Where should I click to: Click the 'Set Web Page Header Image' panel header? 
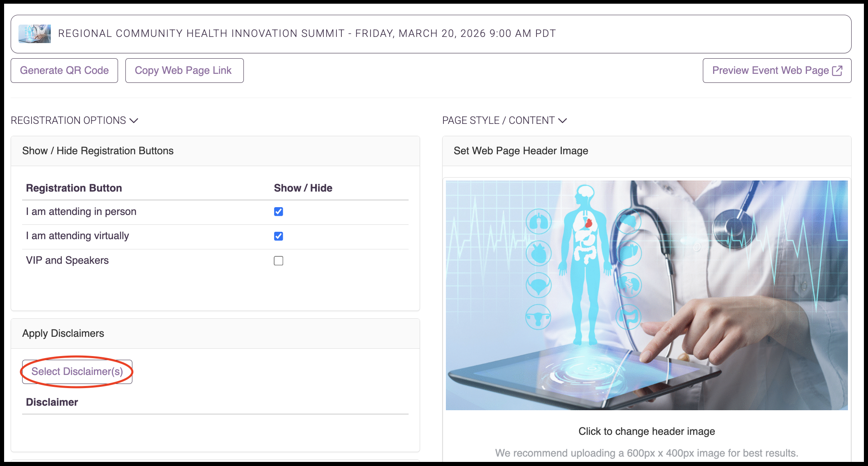tap(647, 151)
